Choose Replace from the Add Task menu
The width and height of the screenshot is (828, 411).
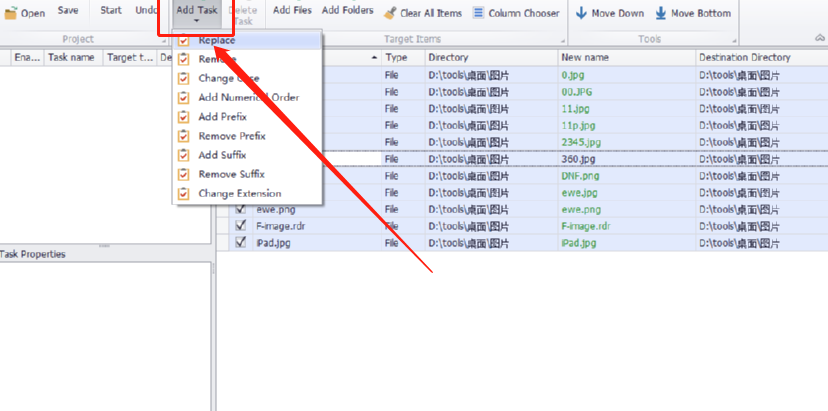pos(247,40)
